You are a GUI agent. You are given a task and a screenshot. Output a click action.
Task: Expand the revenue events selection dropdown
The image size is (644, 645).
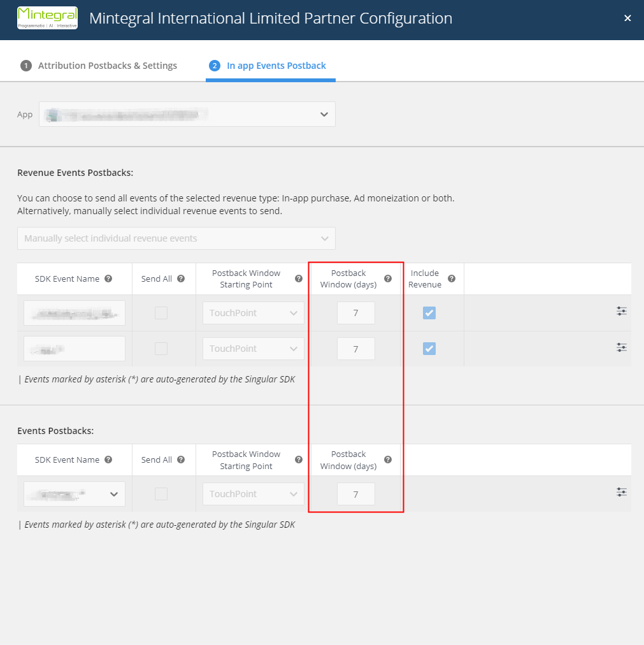[x=176, y=238]
